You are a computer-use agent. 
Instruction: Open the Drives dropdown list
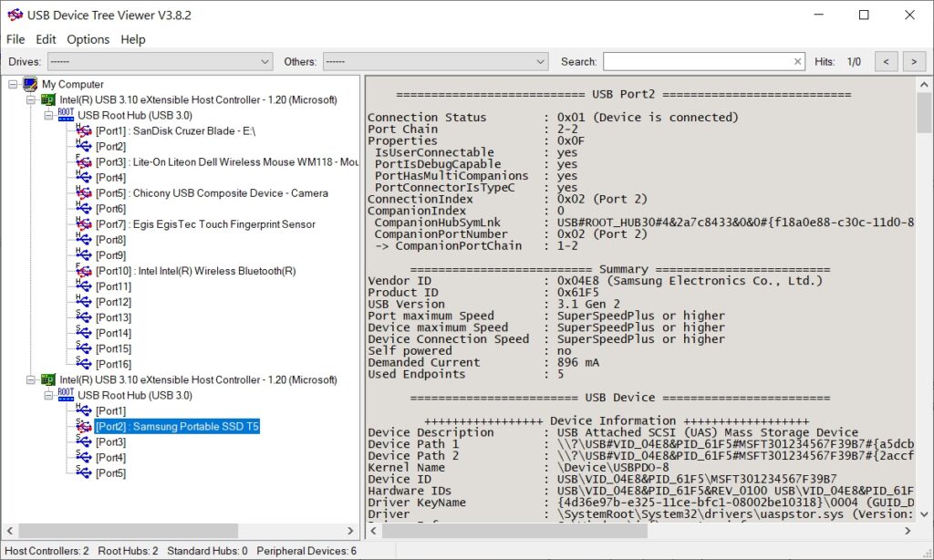click(265, 61)
